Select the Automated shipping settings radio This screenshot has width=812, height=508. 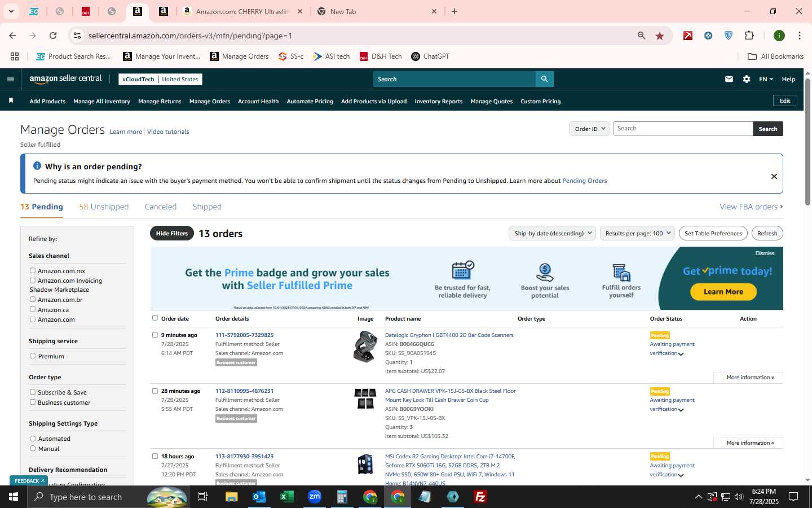tap(33, 439)
